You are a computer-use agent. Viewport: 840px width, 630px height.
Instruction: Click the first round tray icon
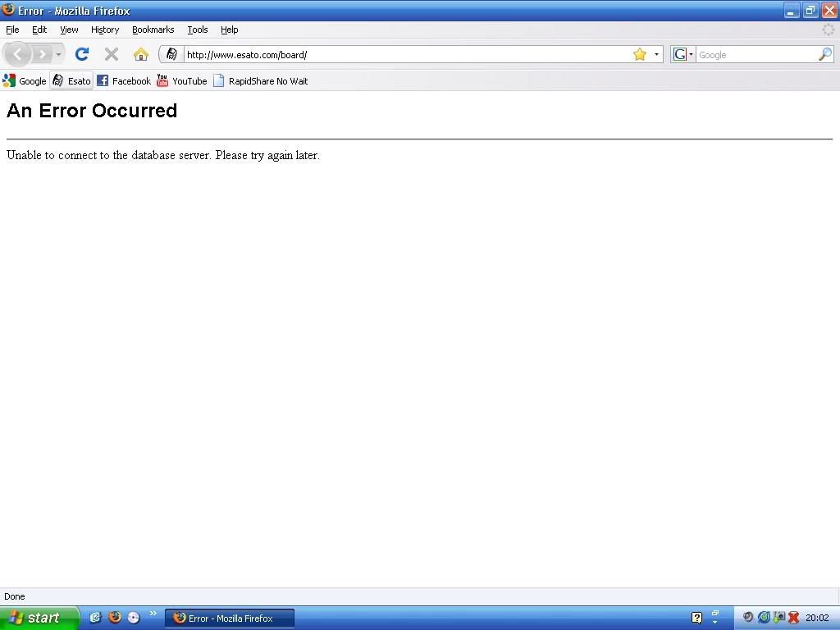click(x=748, y=618)
